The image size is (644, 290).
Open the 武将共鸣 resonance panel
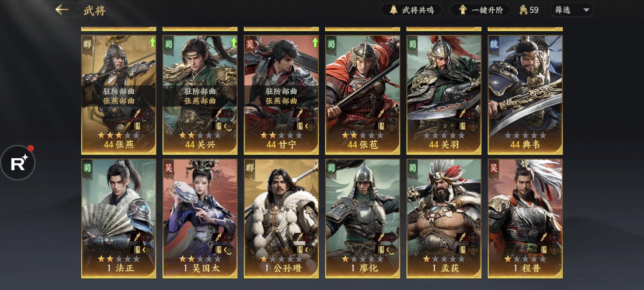point(411,10)
